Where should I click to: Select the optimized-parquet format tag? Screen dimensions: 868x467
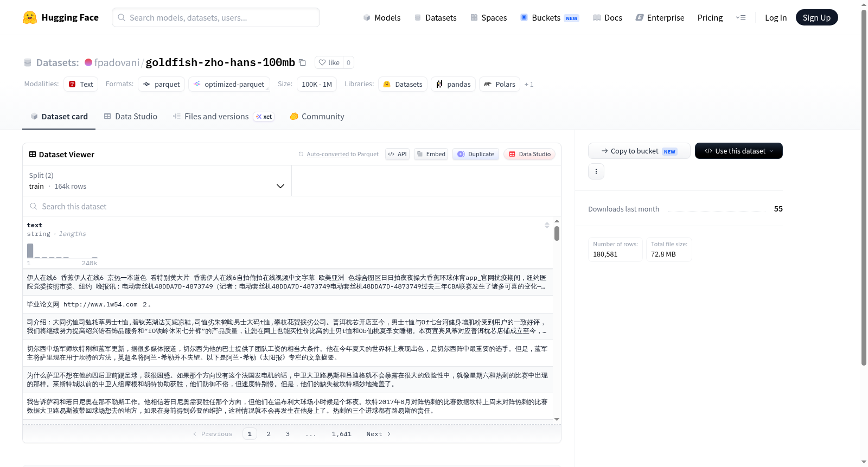coord(229,84)
